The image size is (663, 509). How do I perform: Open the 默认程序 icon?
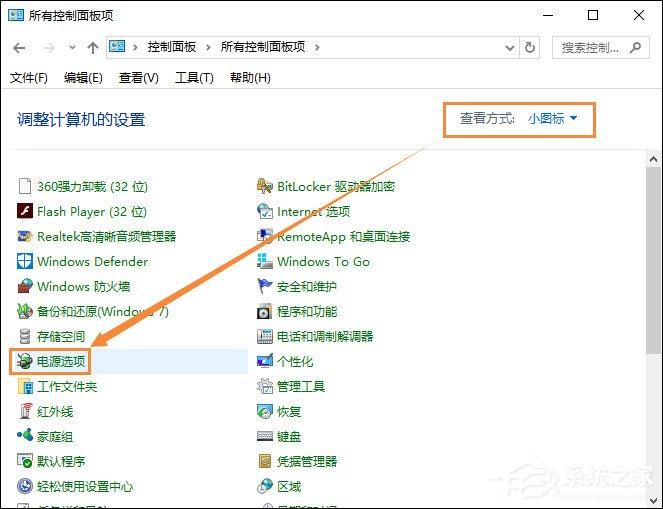tap(25, 461)
